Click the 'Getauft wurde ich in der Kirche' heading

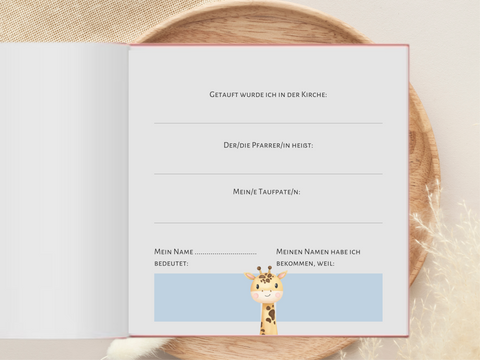point(268,94)
